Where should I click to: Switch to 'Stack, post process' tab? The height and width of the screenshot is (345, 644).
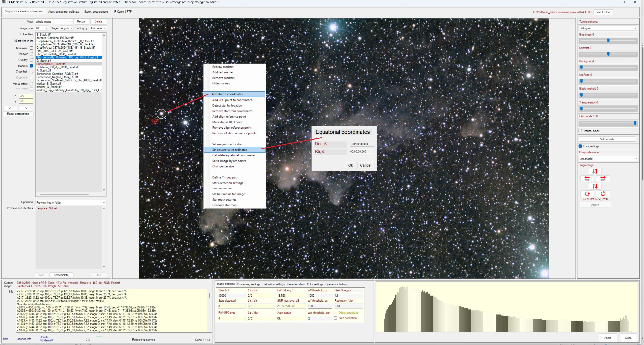point(96,12)
